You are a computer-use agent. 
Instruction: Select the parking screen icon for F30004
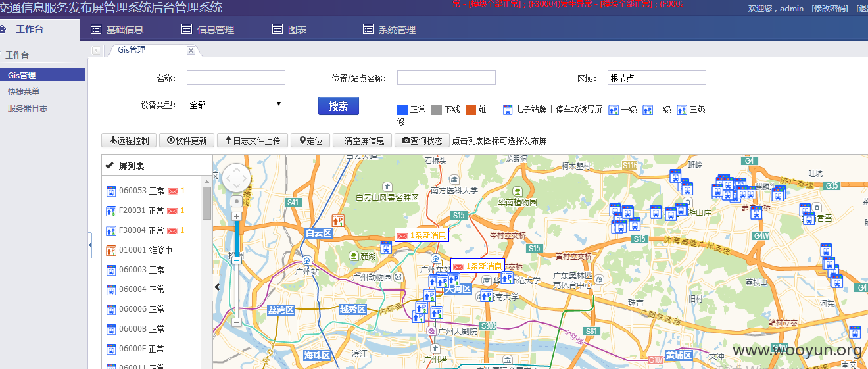[x=111, y=231]
